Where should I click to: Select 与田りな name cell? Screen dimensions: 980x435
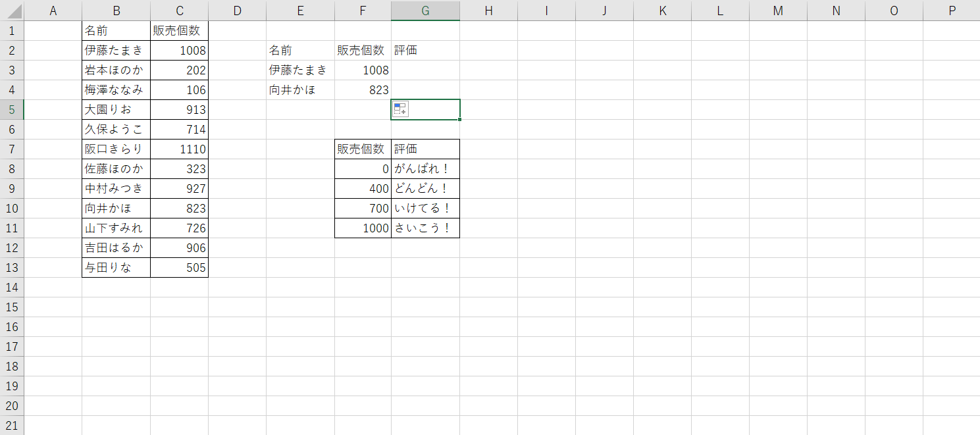coord(116,268)
